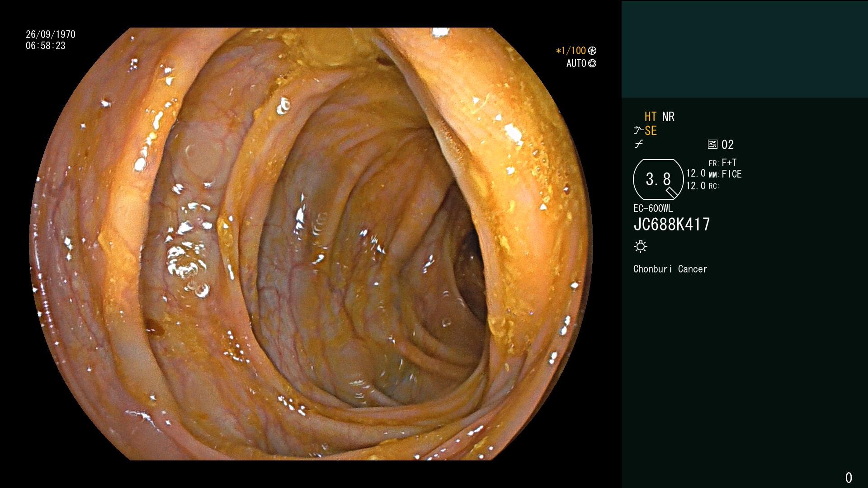This screenshot has height=488, width=868.
Task: Click the iris aperture icon beside AUTO
Action: [592, 63]
